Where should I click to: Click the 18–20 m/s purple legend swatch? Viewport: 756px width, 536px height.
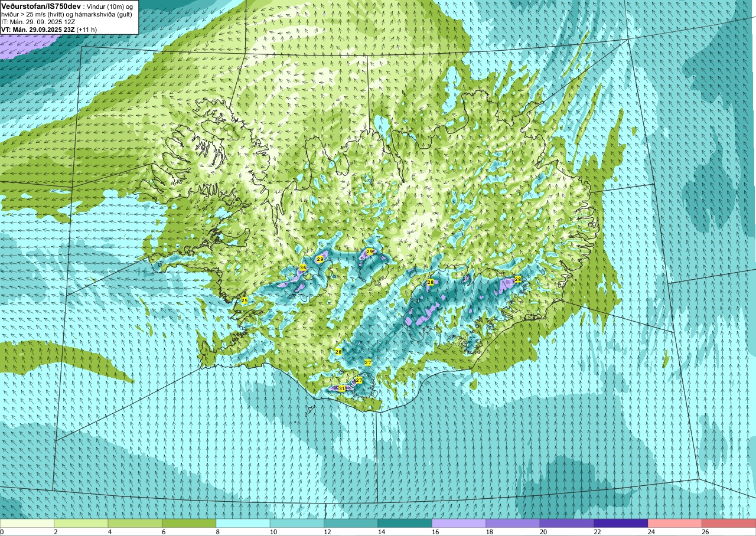pyautogui.click(x=513, y=524)
